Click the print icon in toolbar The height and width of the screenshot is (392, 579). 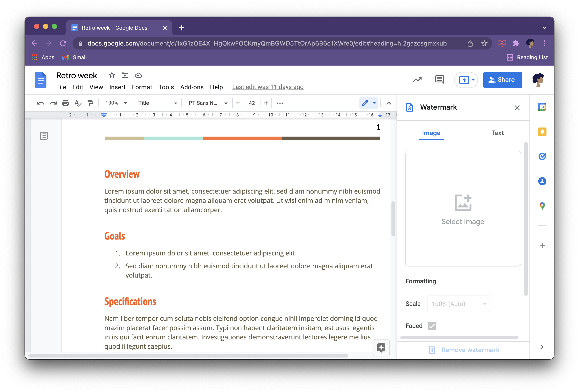click(x=65, y=103)
